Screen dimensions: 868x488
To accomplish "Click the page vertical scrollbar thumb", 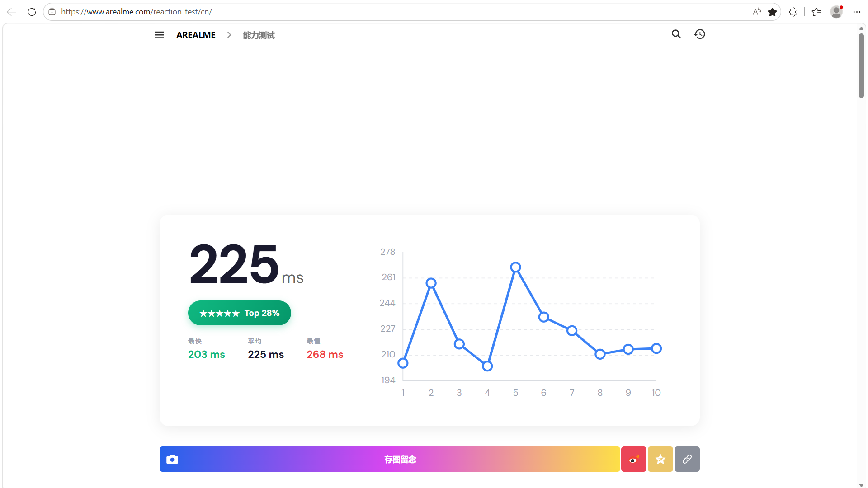I will (861, 66).
